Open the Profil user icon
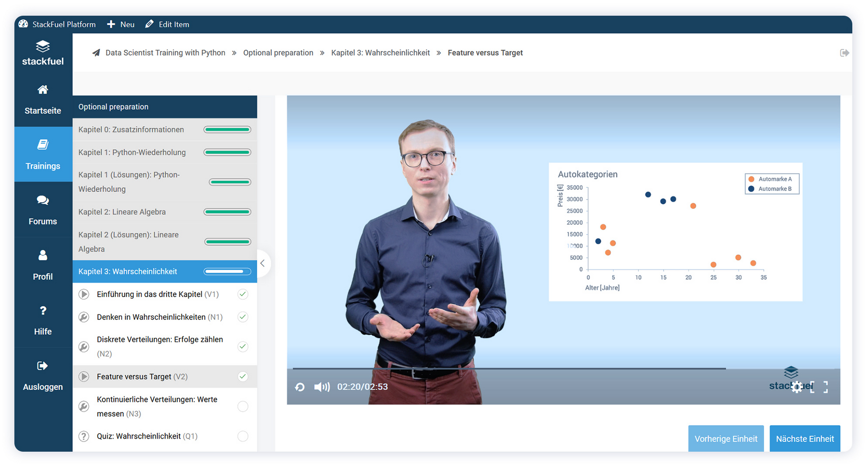 coord(42,256)
